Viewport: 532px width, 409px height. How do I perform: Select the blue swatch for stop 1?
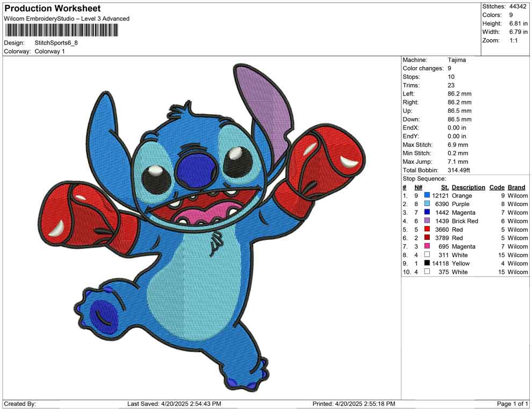427,195
